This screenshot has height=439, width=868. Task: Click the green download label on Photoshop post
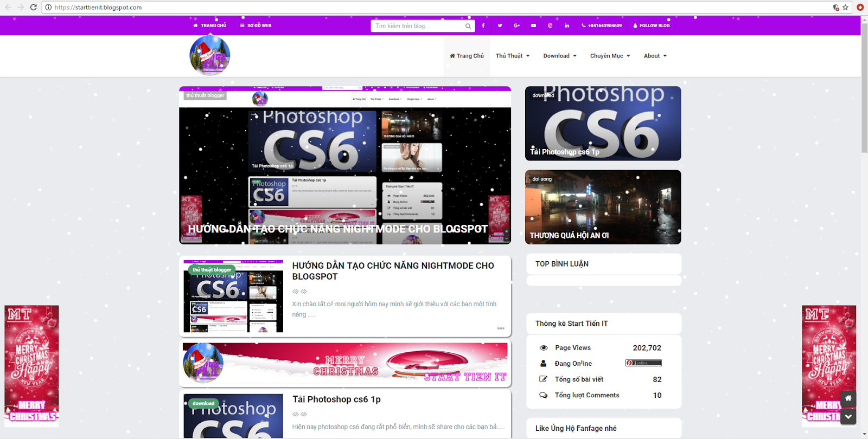point(203,403)
